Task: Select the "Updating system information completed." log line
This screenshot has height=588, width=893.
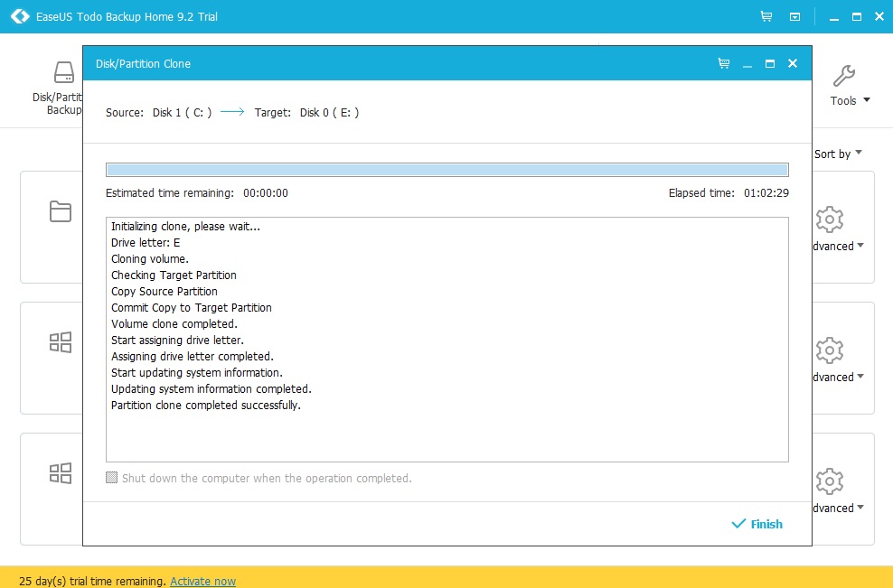Action: 211,389
